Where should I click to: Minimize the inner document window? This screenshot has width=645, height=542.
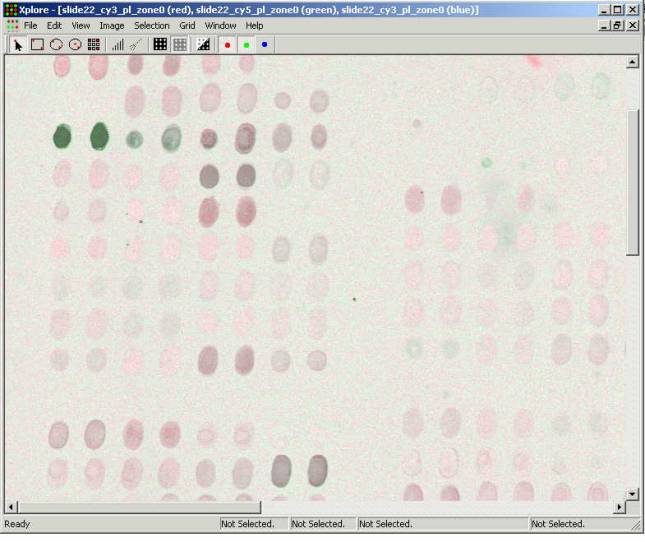tap(603, 25)
